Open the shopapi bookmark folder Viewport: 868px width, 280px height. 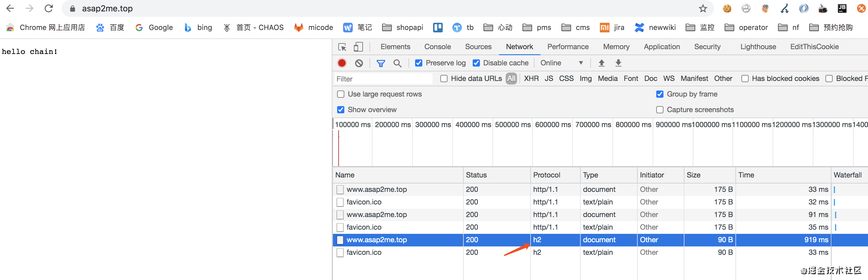[403, 28]
